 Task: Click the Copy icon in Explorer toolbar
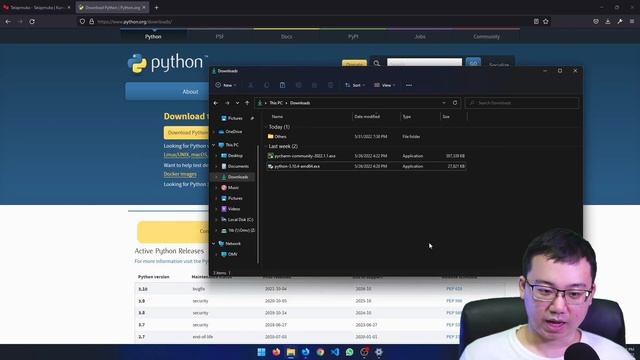click(x=267, y=85)
